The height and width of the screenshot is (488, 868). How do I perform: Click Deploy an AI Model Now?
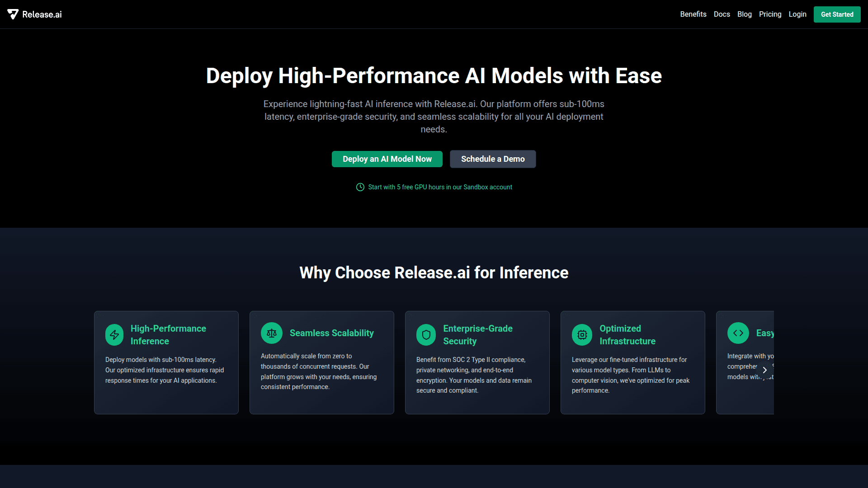click(x=387, y=159)
